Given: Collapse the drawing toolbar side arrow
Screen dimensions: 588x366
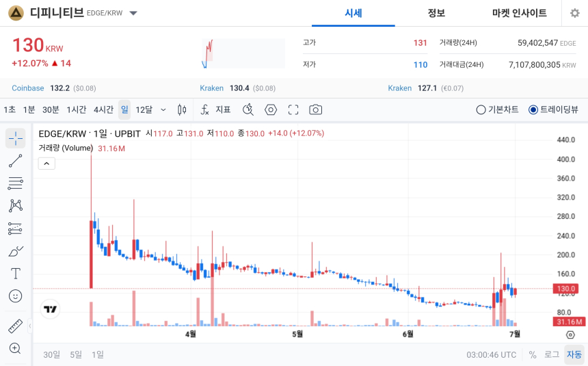Looking at the screenshot, I should [30, 326].
